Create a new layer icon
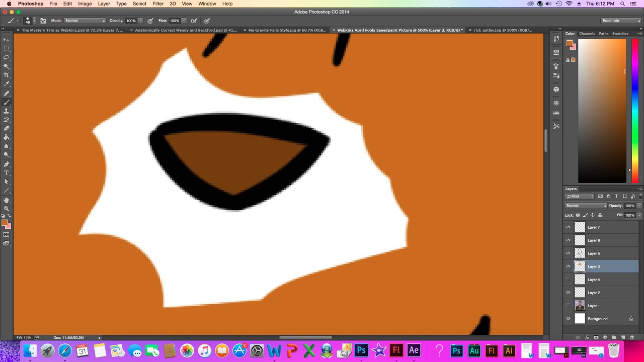 point(623,337)
